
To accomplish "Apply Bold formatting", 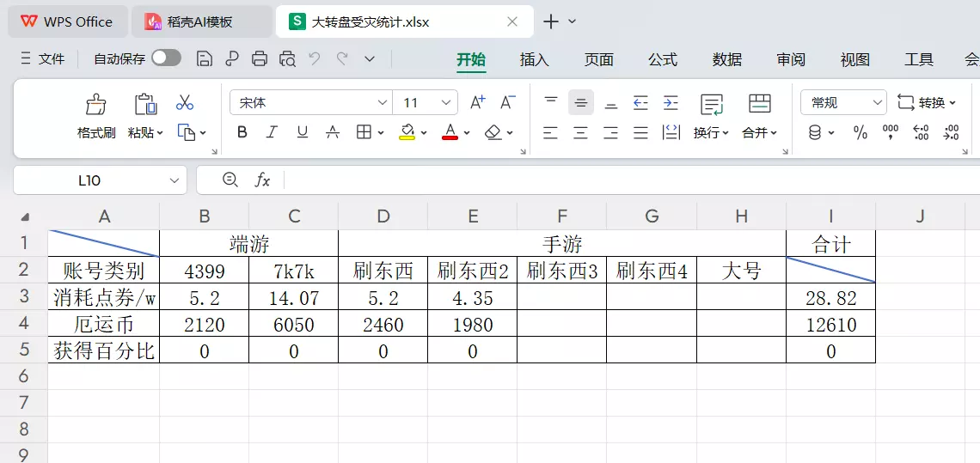I will (242, 132).
